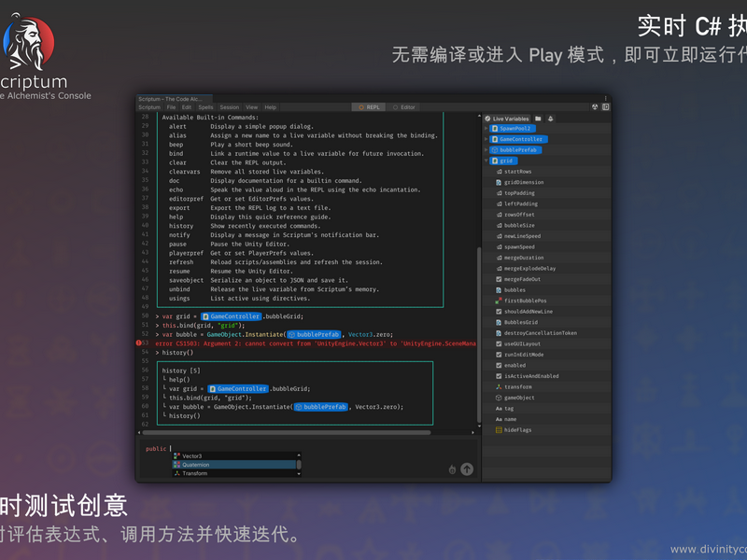This screenshot has height=560, width=747.
Task: Select the GameController live variable in side panel
Action: click(519, 139)
